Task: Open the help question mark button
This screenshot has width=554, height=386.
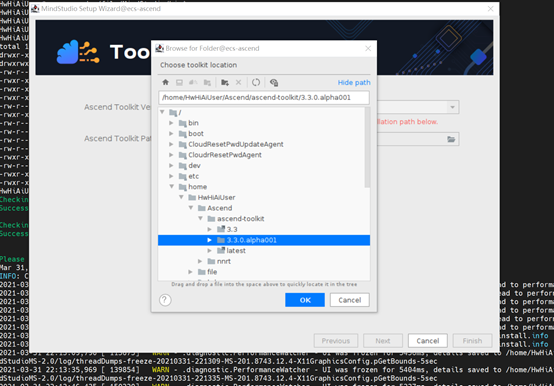Action: point(165,300)
